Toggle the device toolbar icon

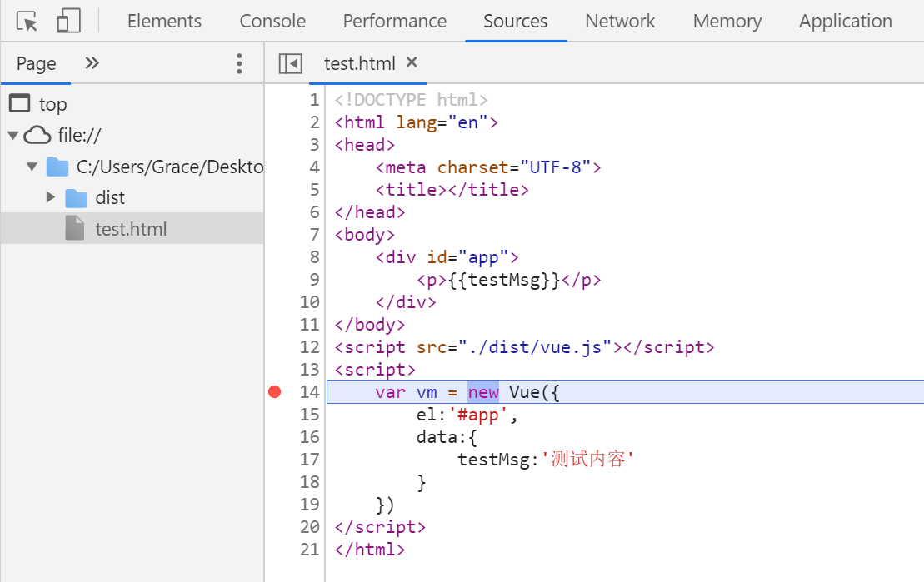pyautogui.click(x=69, y=21)
